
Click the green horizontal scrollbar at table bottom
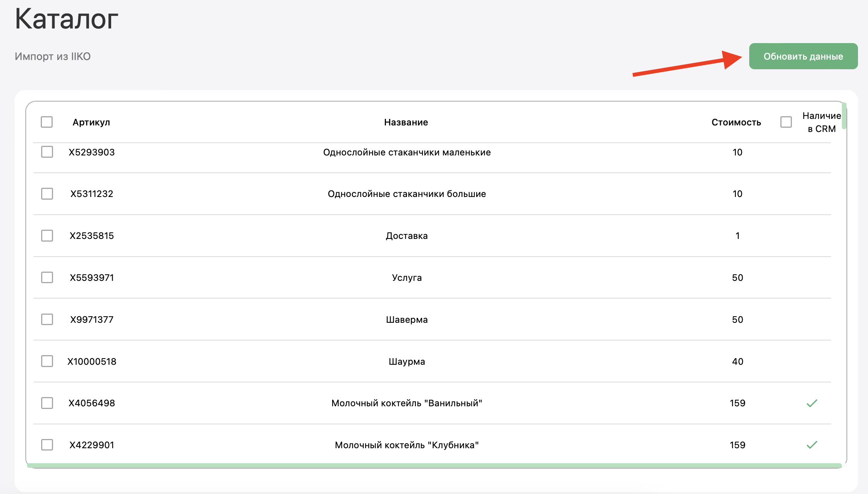tap(434, 466)
